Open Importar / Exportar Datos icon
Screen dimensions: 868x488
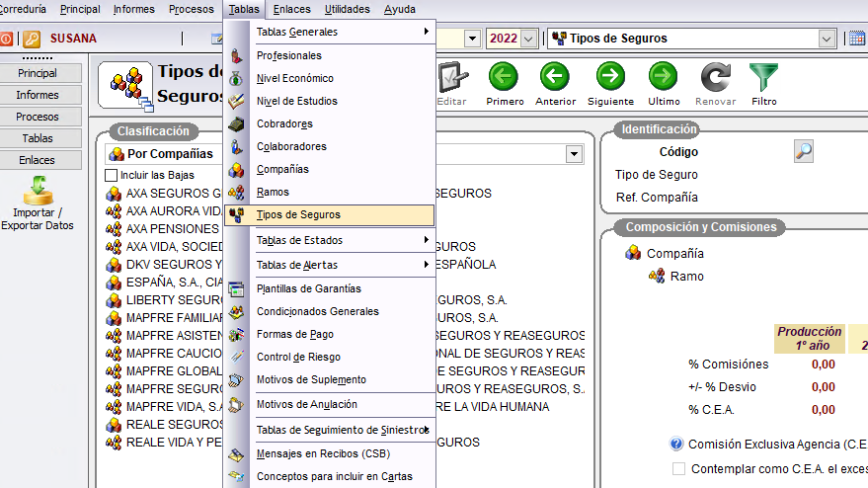(38, 191)
